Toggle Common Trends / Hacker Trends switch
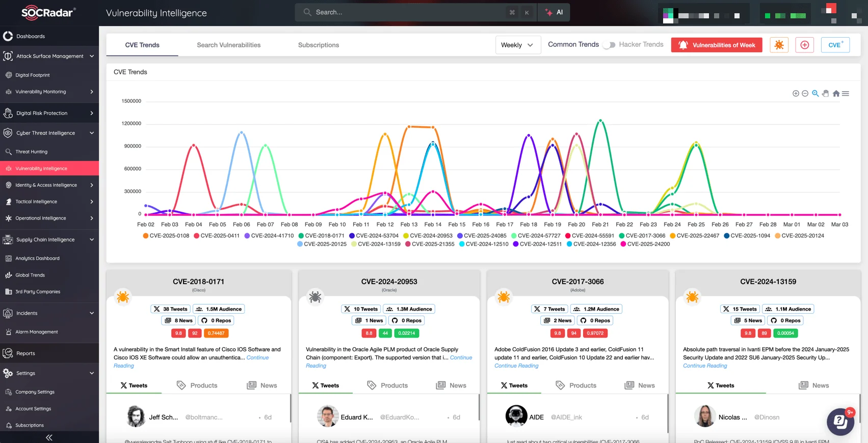Screen dimensions: 868x443 click(x=609, y=45)
